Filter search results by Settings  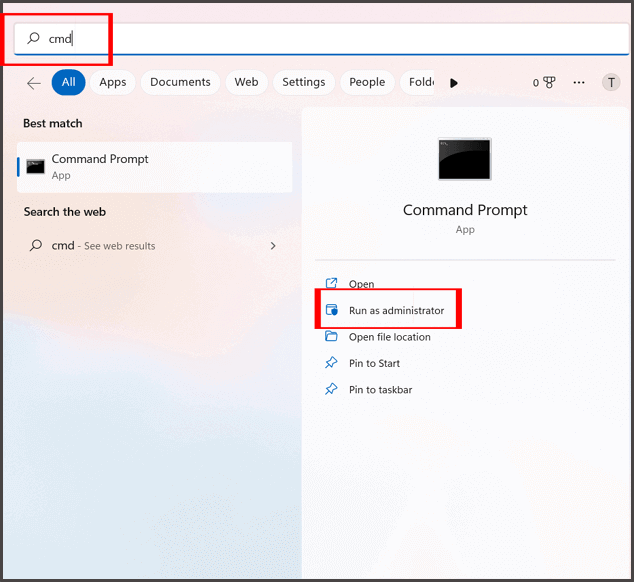[x=303, y=83]
